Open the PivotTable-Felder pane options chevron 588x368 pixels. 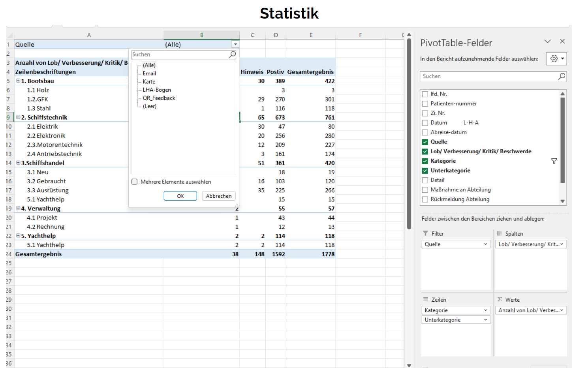(547, 41)
